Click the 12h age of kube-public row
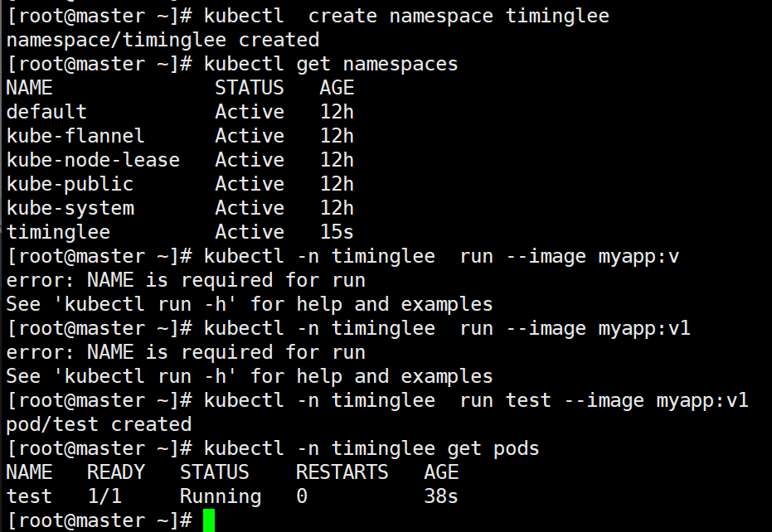 [337, 184]
